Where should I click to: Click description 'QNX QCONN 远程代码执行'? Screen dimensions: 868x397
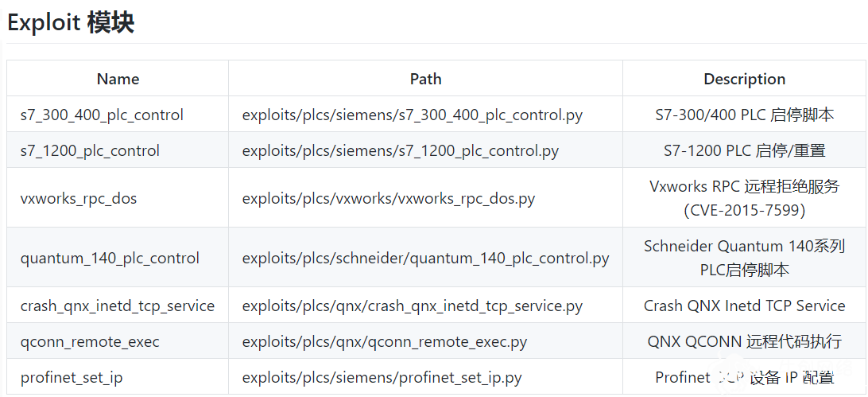coord(745,341)
